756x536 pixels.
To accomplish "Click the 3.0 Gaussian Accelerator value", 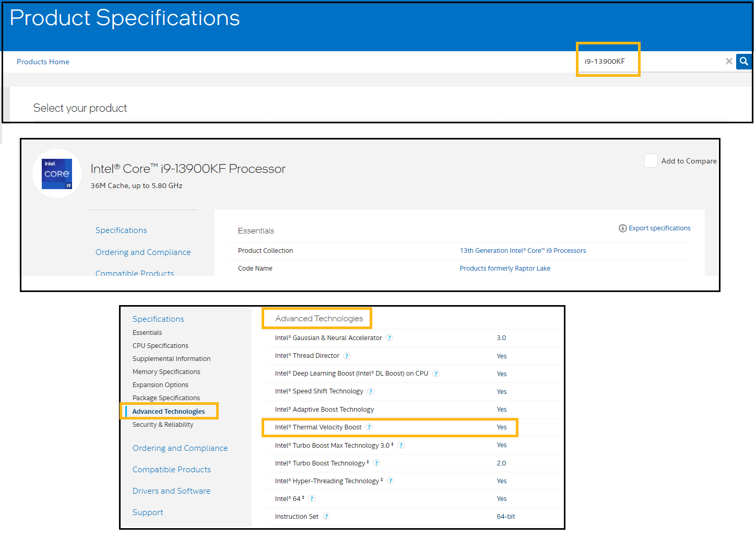I will pos(501,338).
